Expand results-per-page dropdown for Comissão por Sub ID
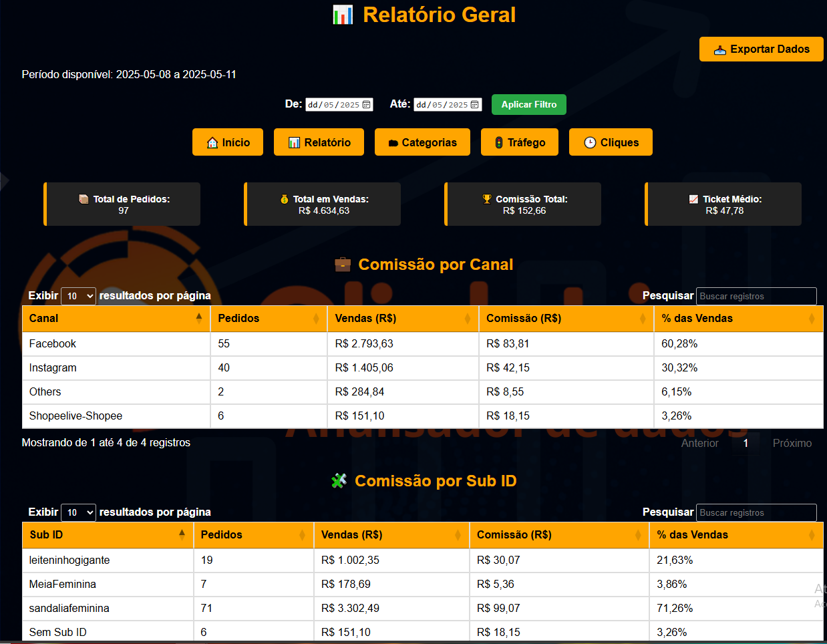This screenshot has height=644, width=827. (x=78, y=512)
